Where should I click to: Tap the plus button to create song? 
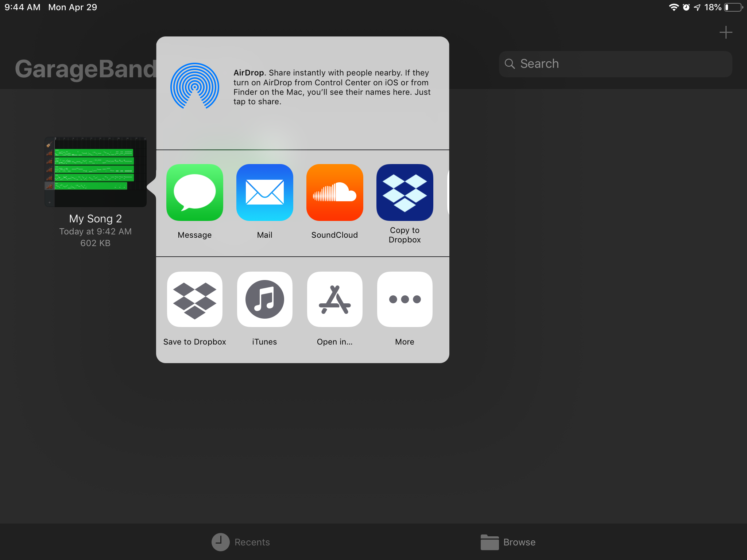pos(726,32)
